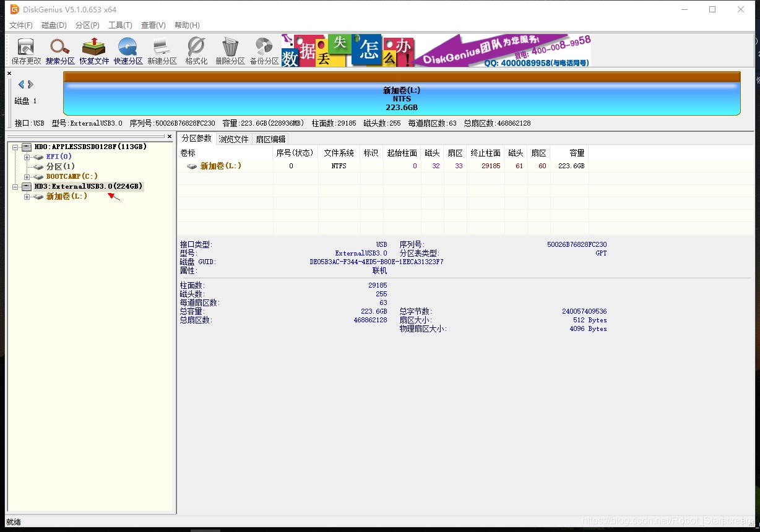
Task: Click the DiskGenius app icon in title bar
Action: (x=14, y=9)
